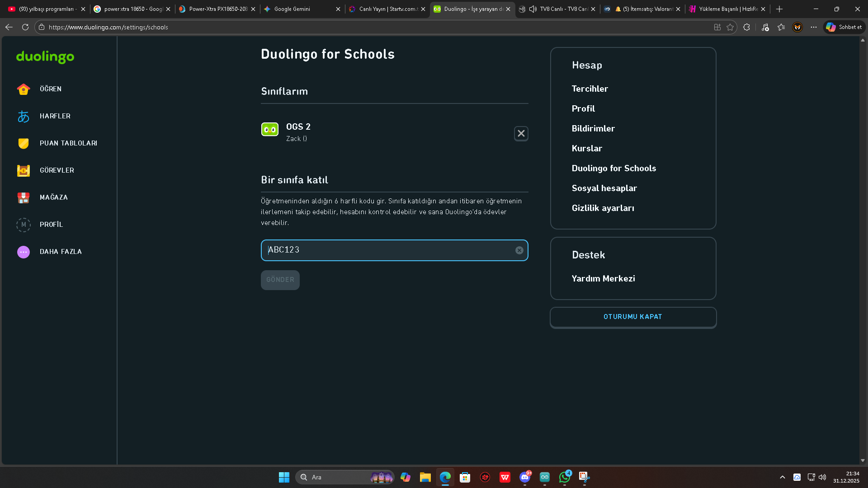Image resolution: width=868 pixels, height=488 pixels.
Task: Close the TV8 Canlı tab
Action: [x=593, y=9]
